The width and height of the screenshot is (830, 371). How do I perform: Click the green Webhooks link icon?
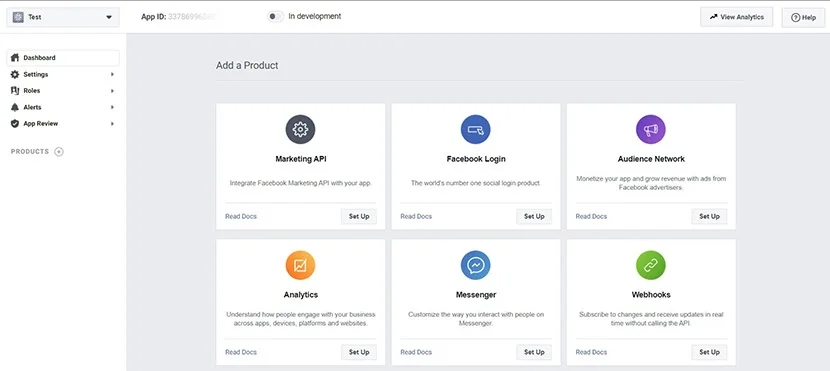tap(651, 265)
